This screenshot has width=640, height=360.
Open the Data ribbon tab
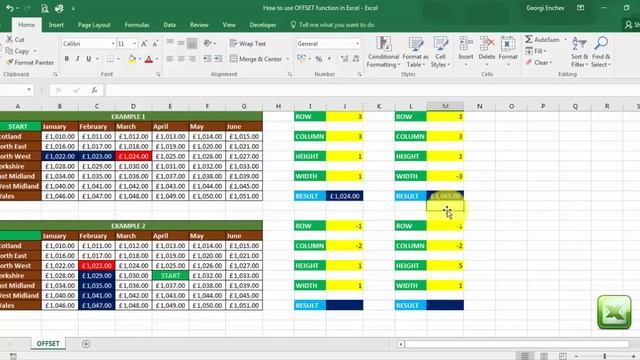[x=169, y=25]
